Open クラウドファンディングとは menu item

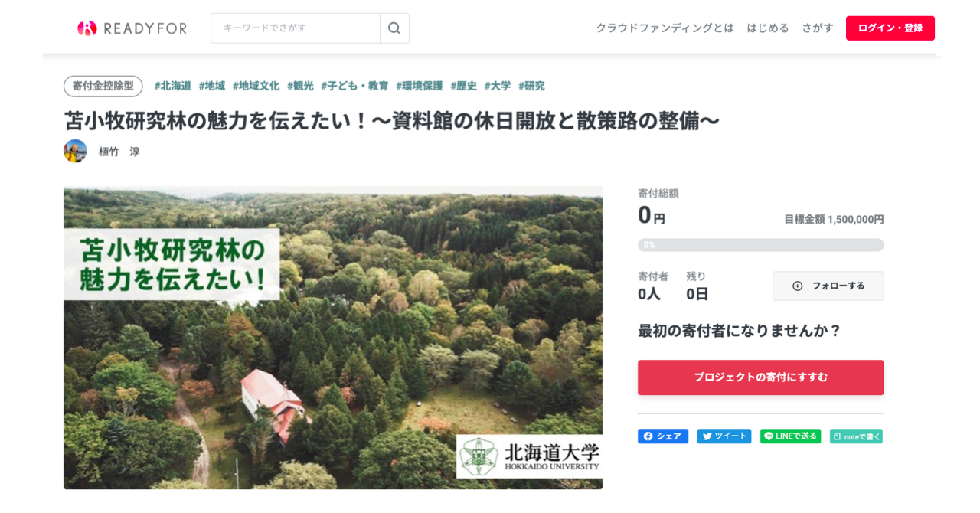665,28
